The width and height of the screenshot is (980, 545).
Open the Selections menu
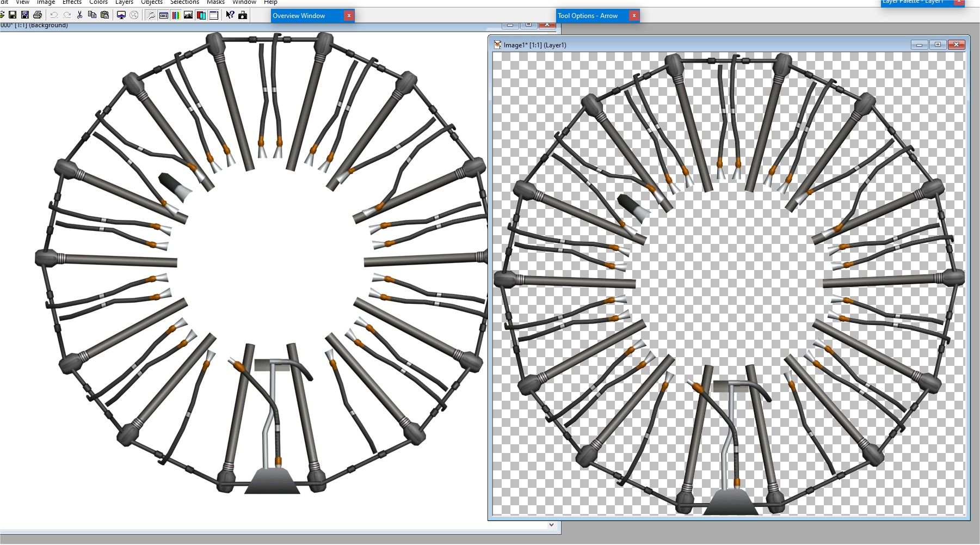[x=184, y=2]
